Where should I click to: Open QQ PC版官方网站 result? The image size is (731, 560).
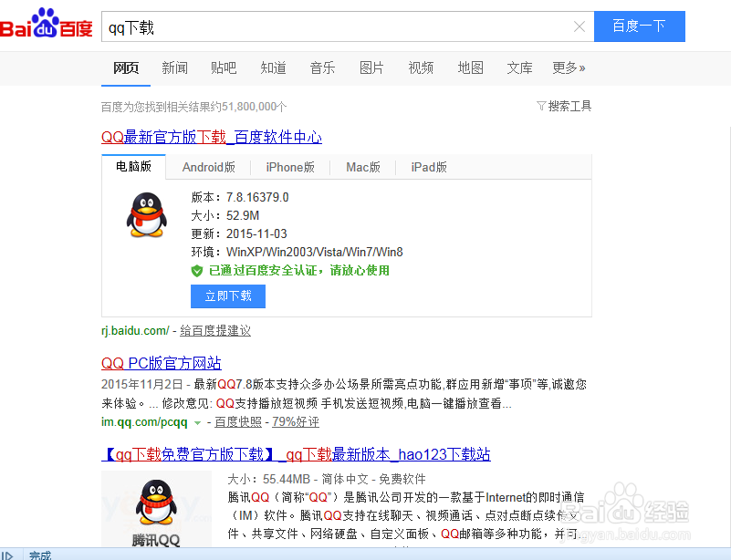click(x=162, y=363)
